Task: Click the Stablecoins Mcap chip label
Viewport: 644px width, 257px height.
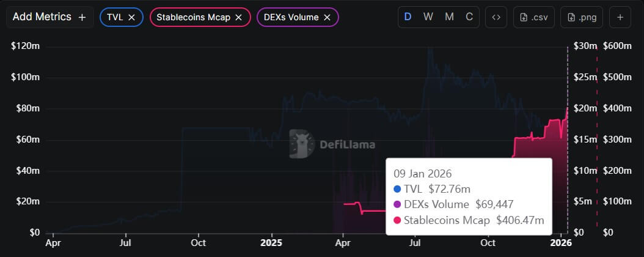Action: 193,18
